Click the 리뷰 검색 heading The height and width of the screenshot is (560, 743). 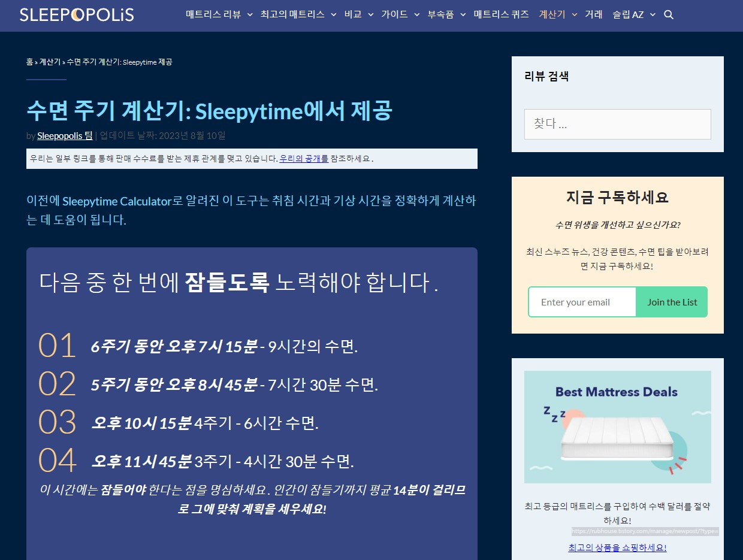[546, 76]
